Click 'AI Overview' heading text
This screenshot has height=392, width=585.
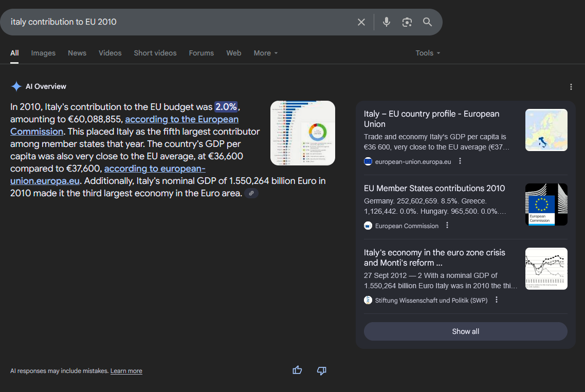click(x=46, y=86)
